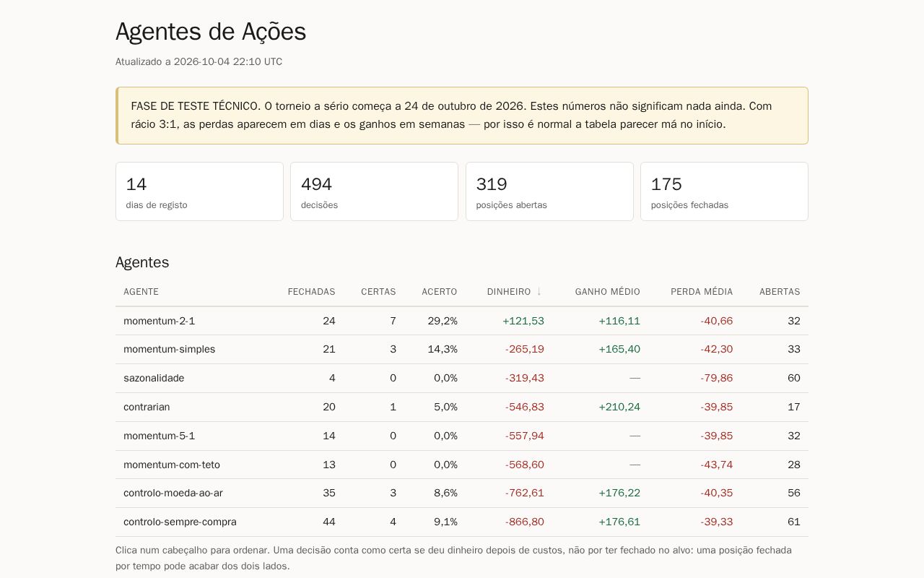Screen dimensions: 924x578
Task: Click the -546,83 dinheiro value
Action: click(x=525, y=407)
